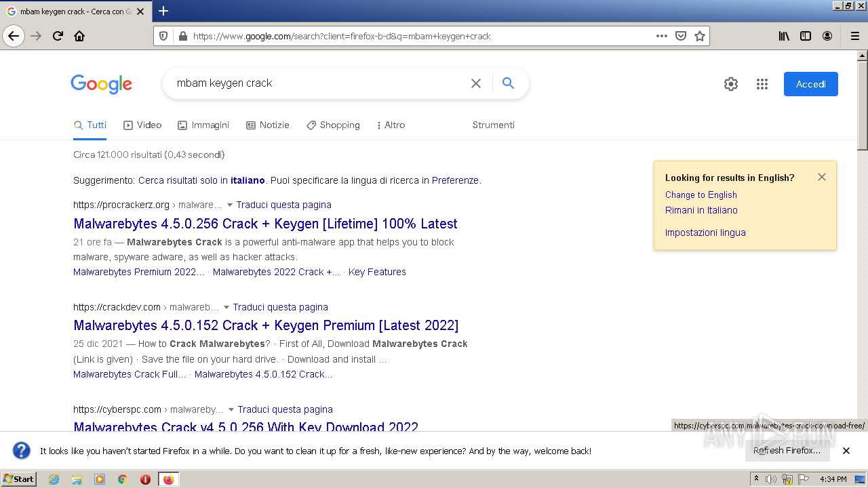The image size is (868, 488).
Task: Expand options arrow for procrackerz.org result
Action: [x=229, y=205]
